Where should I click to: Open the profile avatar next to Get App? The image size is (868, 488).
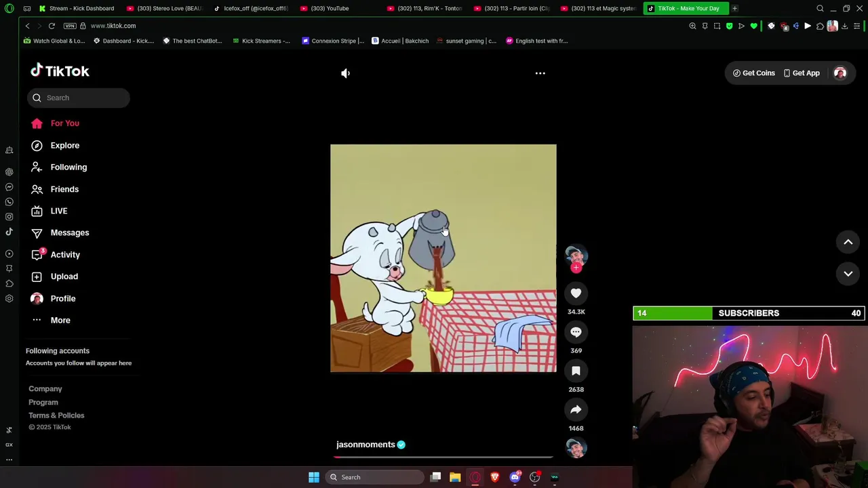click(840, 73)
